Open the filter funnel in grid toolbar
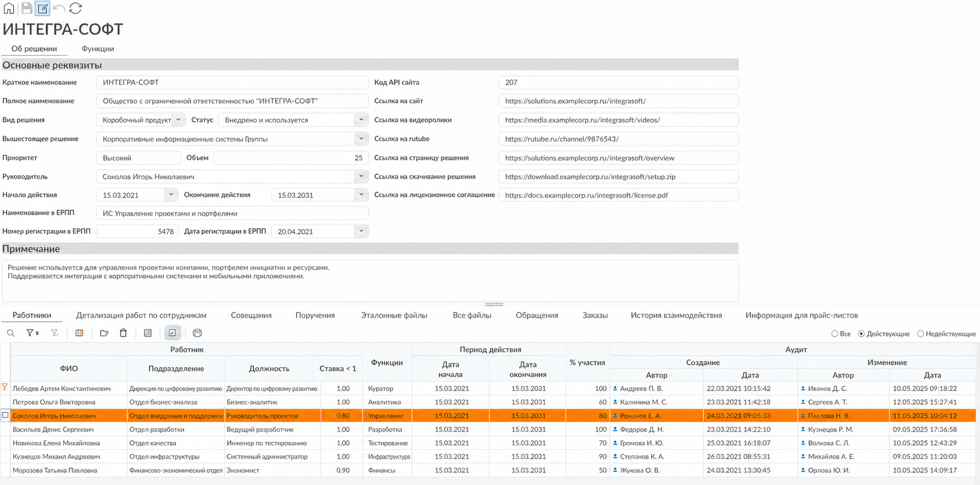 [30, 333]
